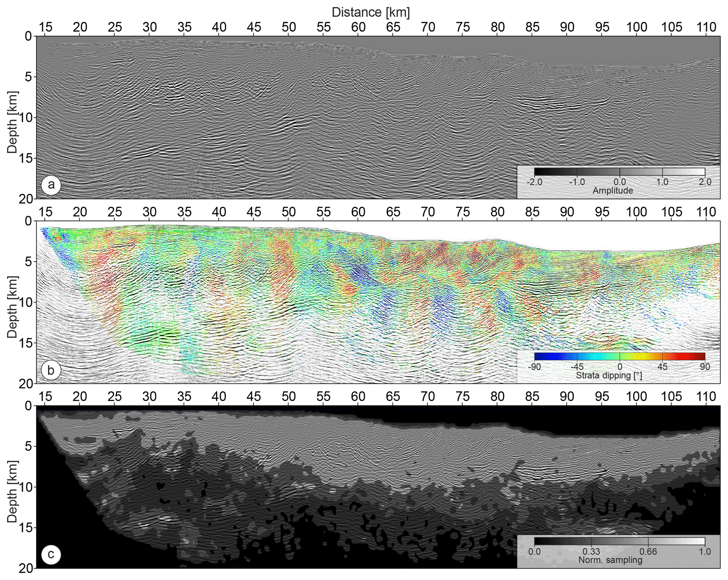This screenshot has width=728, height=580.
Task: Click the '110' distance tick above panel a
Action: pos(706,27)
